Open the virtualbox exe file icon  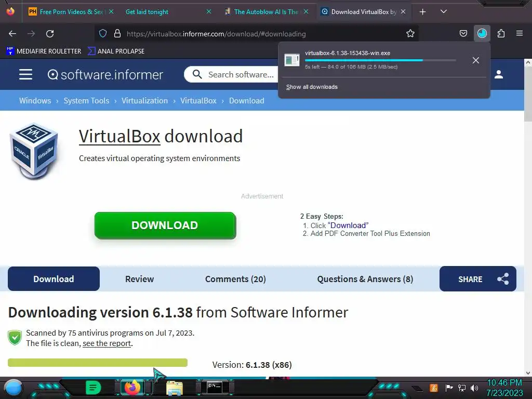click(x=292, y=60)
